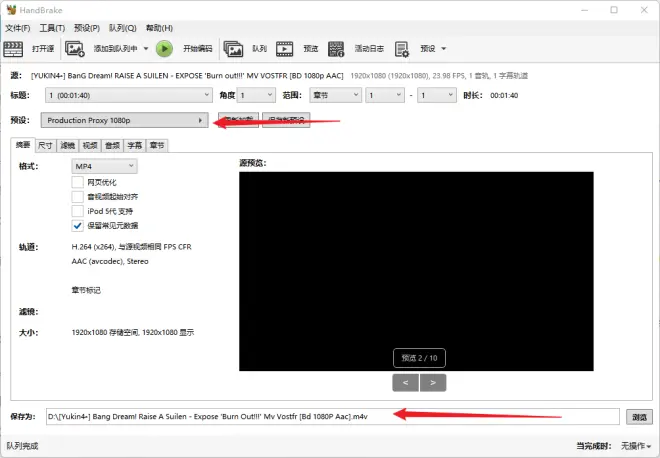The height and width of the screenshot is (458, 660).
Task: Open the 预设(P) menu
Action: click(x=87, y=28)
